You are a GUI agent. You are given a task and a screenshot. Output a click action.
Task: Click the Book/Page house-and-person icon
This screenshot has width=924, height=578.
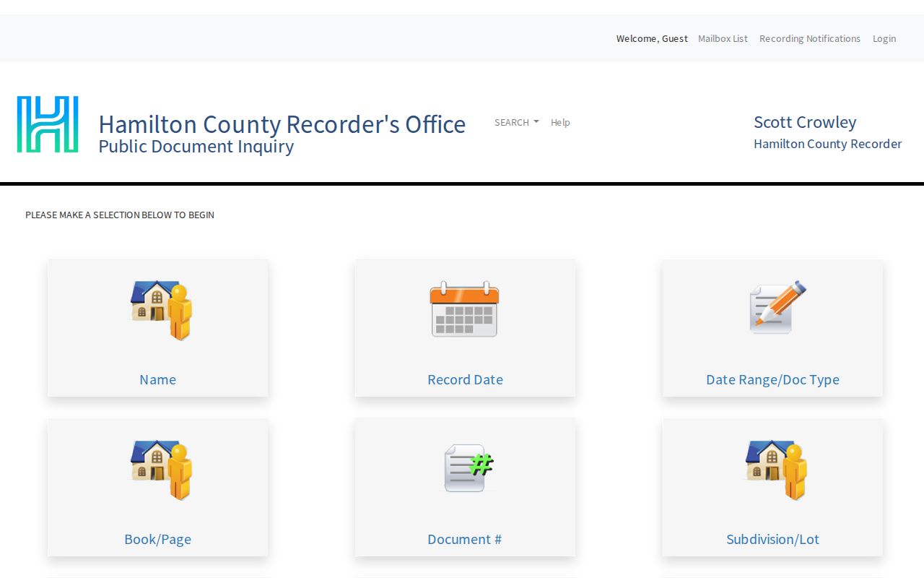coord(161,470)
